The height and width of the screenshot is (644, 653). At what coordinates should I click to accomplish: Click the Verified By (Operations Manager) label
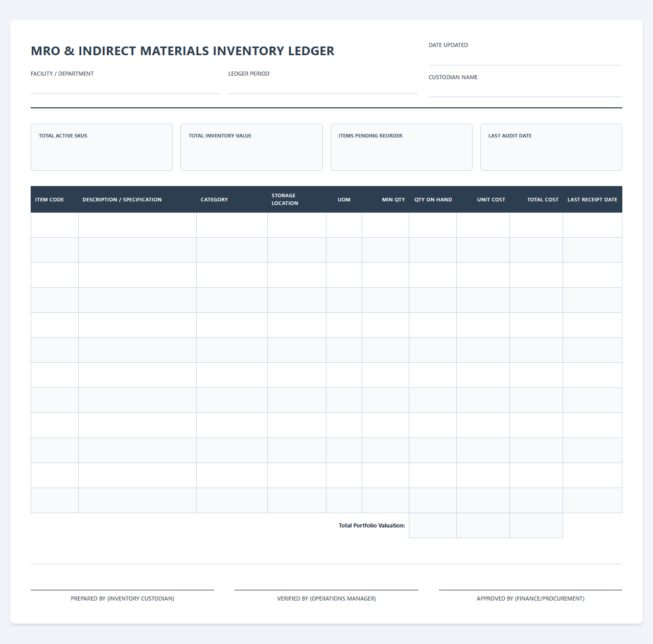327,599
